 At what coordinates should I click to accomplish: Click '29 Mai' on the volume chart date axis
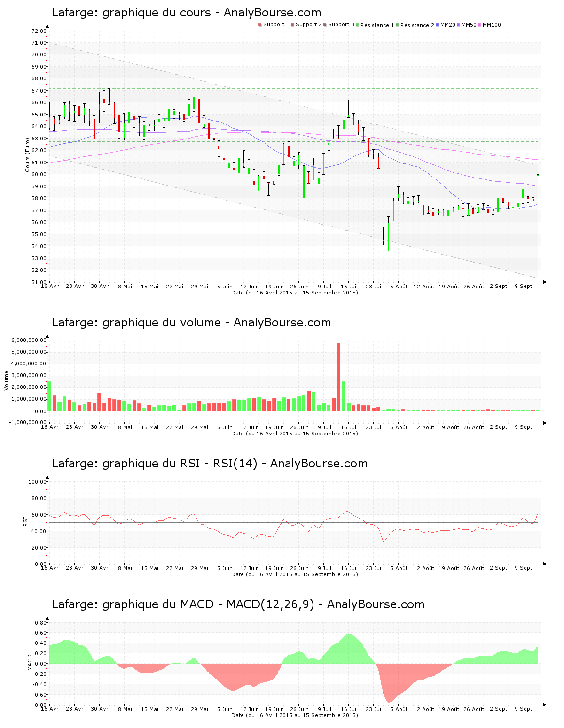click(x=200, y=427)
